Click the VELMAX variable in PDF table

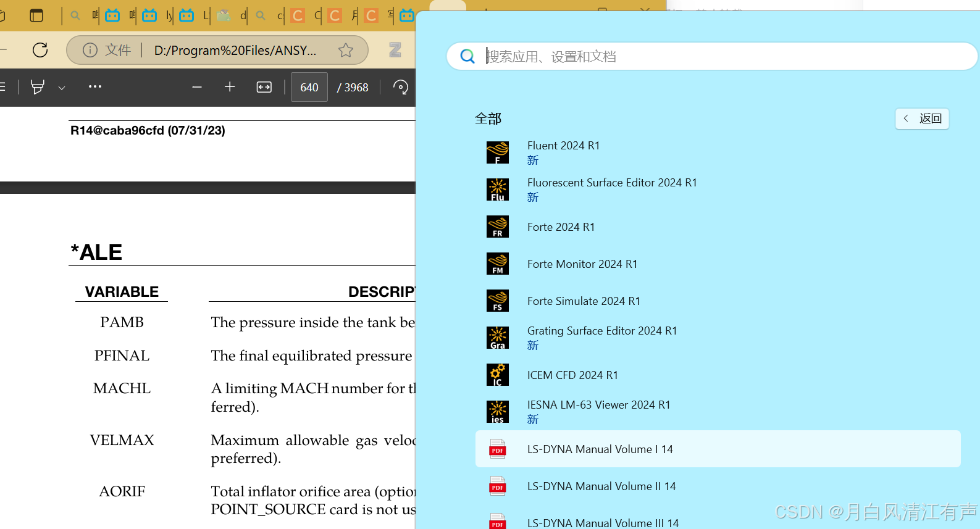point(122,440)
